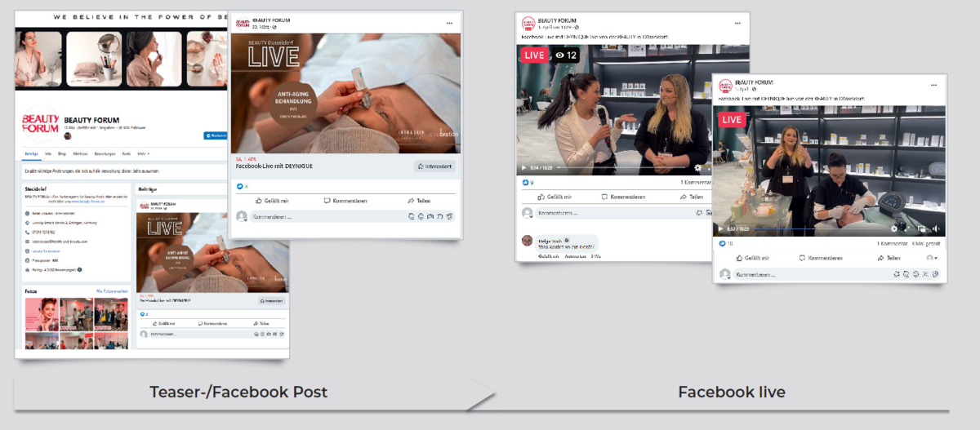Switch to the Beiträge page tab
This screenshot has height=430, width=980.
click(31, 153)
